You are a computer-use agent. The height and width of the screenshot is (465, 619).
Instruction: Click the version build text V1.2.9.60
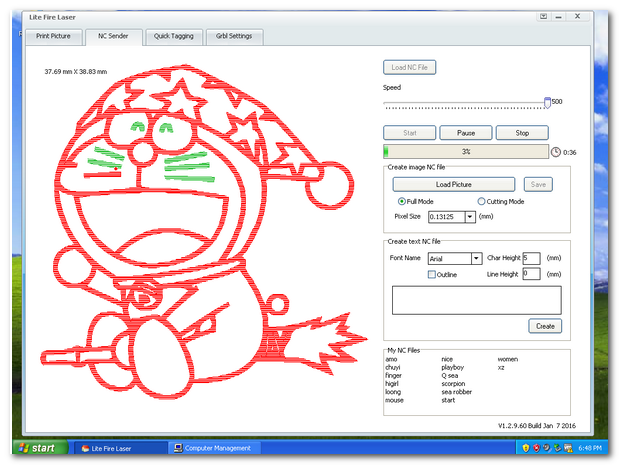tap(537, 426)
